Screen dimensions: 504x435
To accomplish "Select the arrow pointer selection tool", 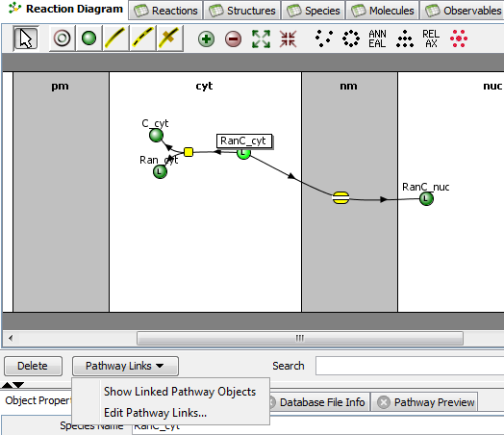I will [x=26, y=38].
